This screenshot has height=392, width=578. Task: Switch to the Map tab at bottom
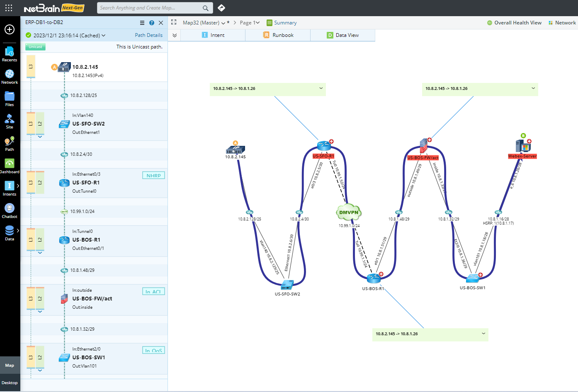click(10, 365)
